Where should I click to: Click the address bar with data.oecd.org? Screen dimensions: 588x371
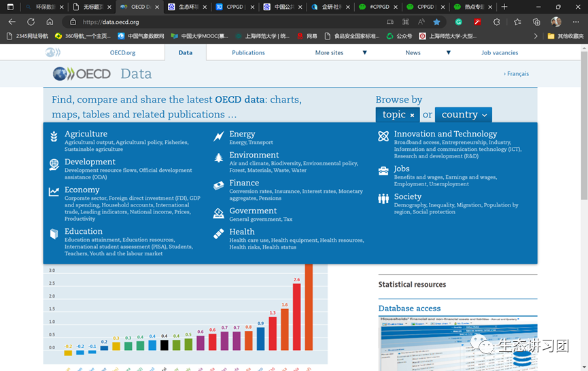[x=225, y=22]
